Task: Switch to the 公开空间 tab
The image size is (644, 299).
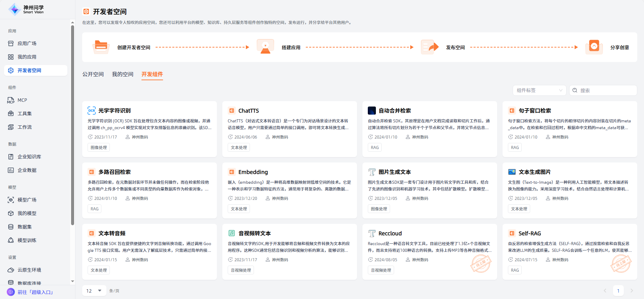Action: [x=93, y=74]
